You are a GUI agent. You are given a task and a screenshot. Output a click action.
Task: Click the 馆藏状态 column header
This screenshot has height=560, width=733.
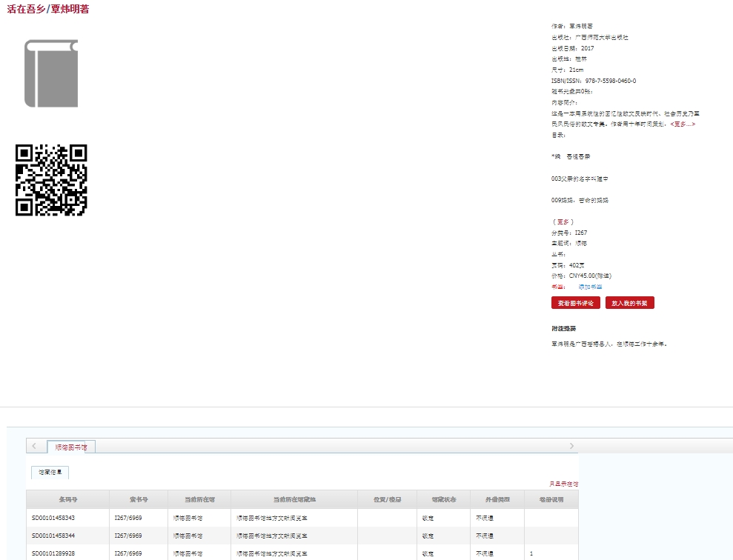click(x=444, y=499)
